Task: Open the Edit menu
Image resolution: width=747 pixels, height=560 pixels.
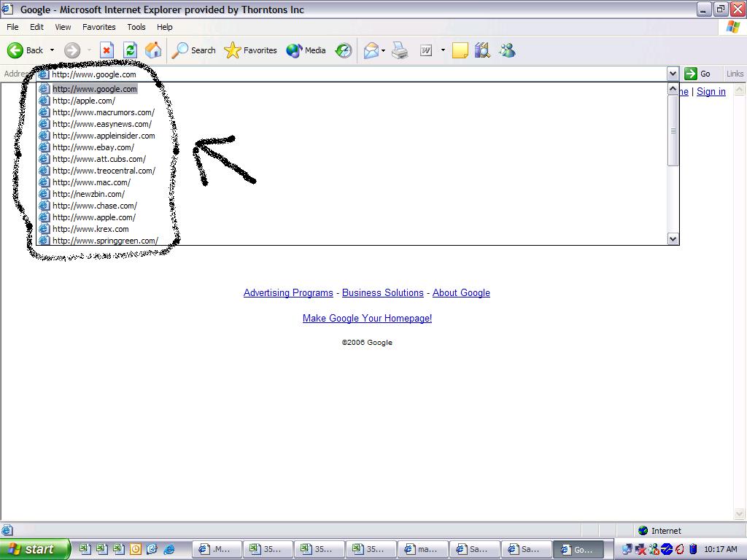Action: point(36,27)
